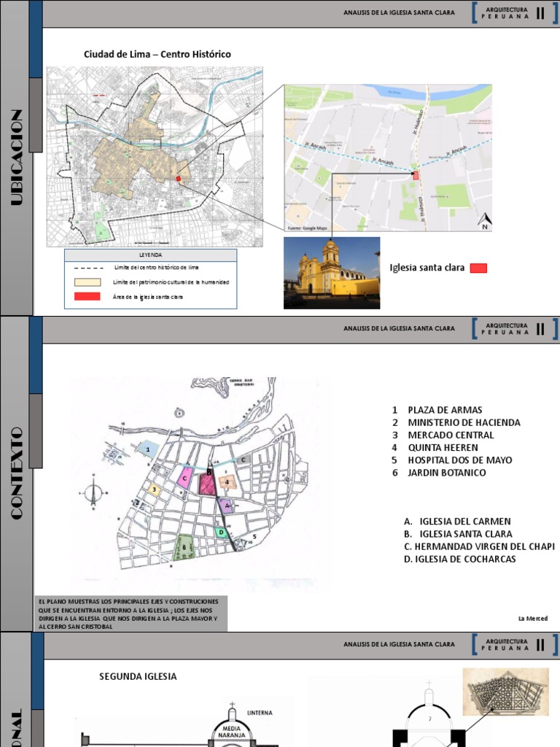Screen dimensions: 560x747
Task: Click the Fuente: Google Maps credit
Action: pos(308,228)
